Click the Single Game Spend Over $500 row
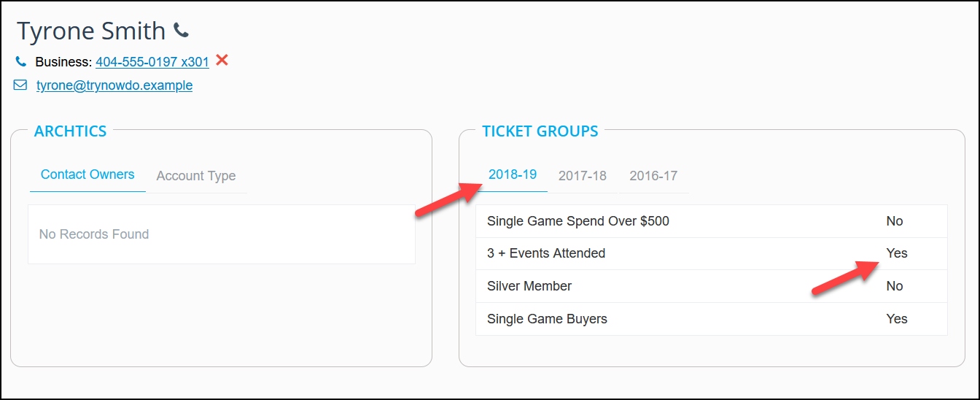This screenshot has width=980, height=400. pyautogui.click(x=711, y=221)
